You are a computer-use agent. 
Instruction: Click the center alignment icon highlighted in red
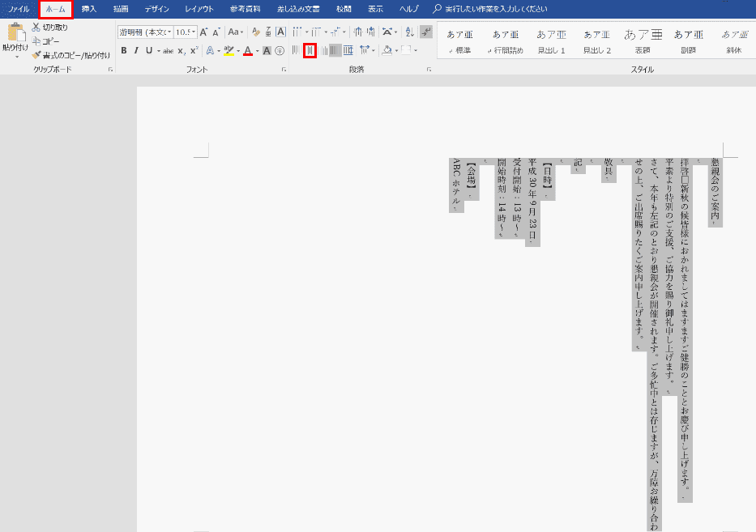pyautogui.click(x=310, y=50)
